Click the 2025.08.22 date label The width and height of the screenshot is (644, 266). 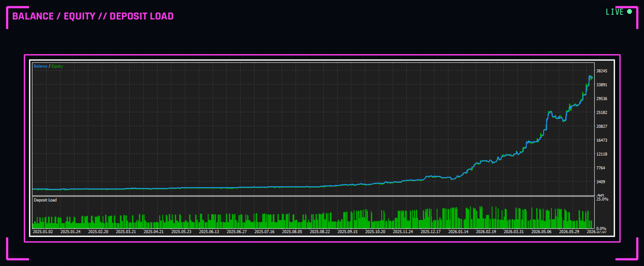click(x=320, y=232)
